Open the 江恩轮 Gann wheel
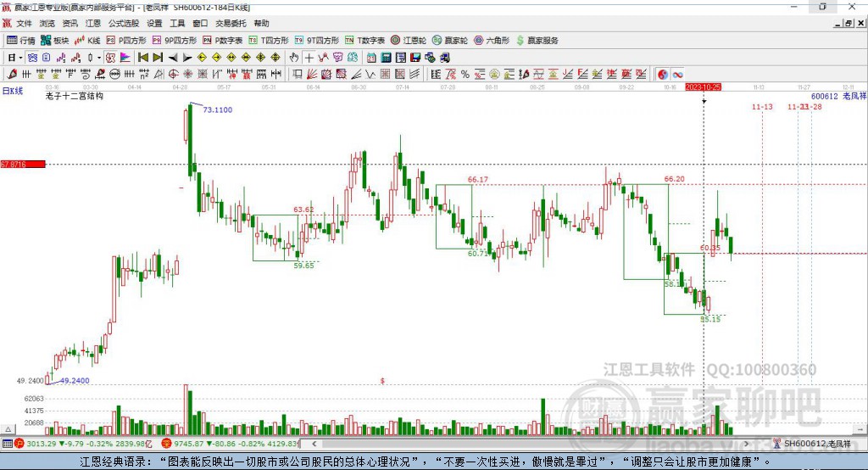This screenshot has width=868, height=470. tap(409, 41)
